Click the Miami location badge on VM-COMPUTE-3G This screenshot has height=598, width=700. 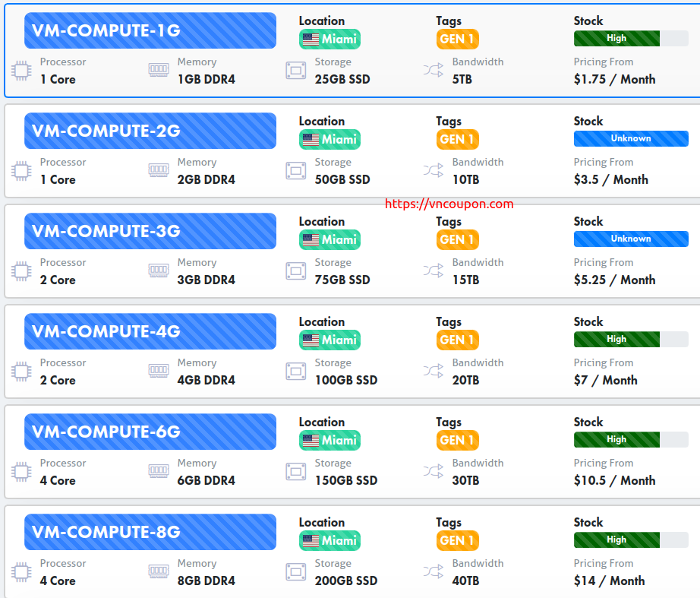pyautogui.click(x=330, y=239)
